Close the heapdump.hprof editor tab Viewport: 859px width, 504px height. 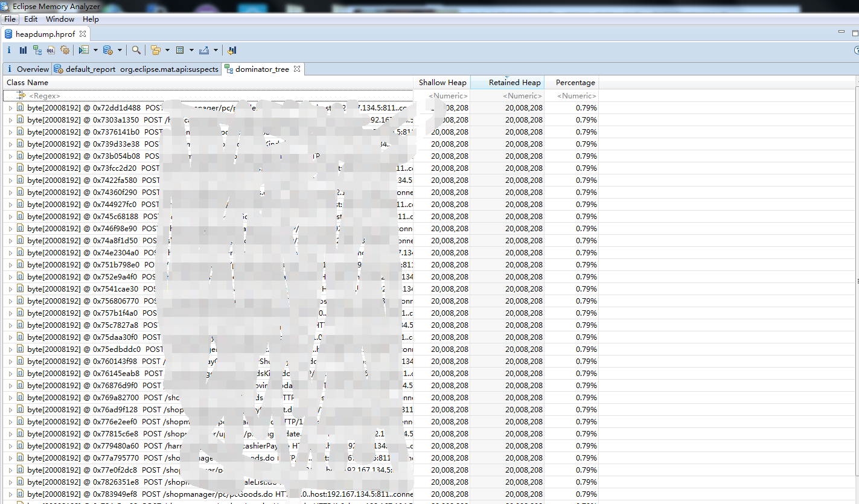click(x=83, y=34)
